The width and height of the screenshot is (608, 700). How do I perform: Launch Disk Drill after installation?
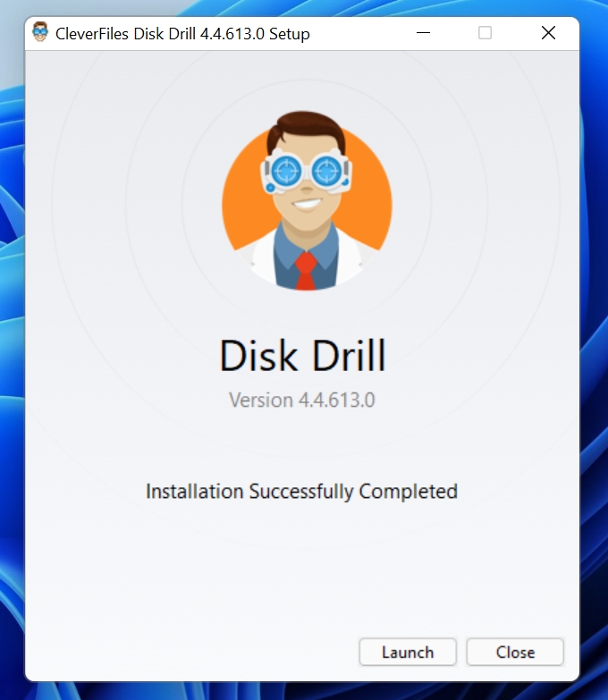click(x=408, y=653)
